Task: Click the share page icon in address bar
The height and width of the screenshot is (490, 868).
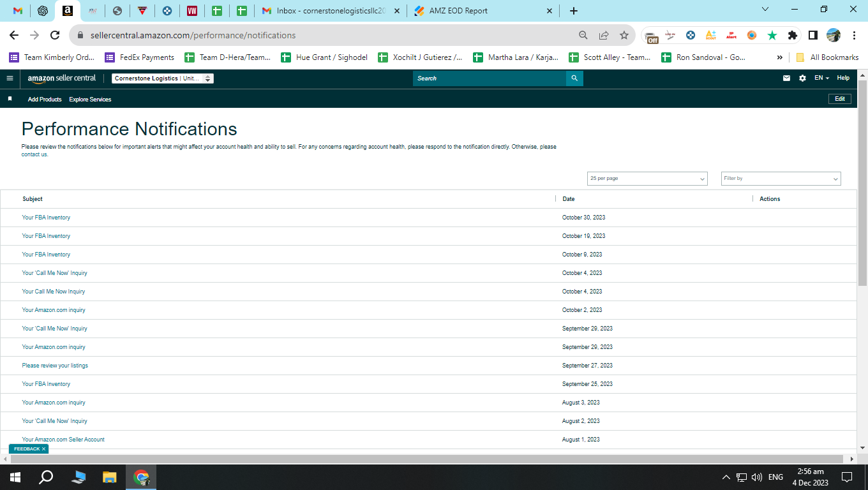Action: tap(604, 35)
